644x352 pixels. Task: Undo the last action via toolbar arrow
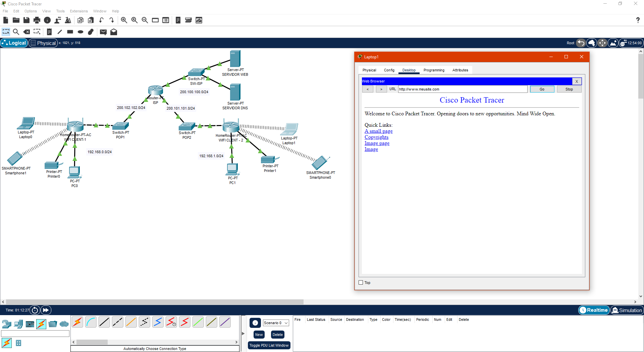pyautogui.click(x=101, y=20)
